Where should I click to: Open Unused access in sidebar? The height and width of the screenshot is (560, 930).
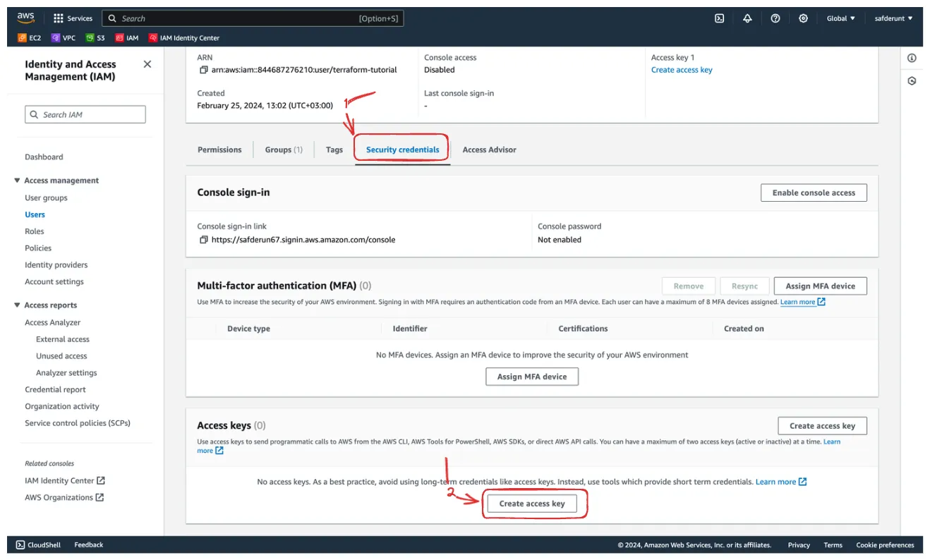pos(61,356)
